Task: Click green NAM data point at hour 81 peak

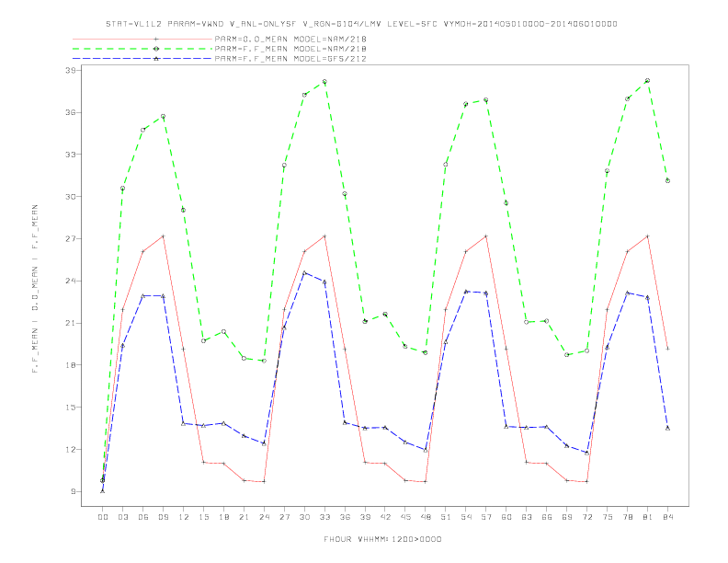Action: tap(647, 81)
